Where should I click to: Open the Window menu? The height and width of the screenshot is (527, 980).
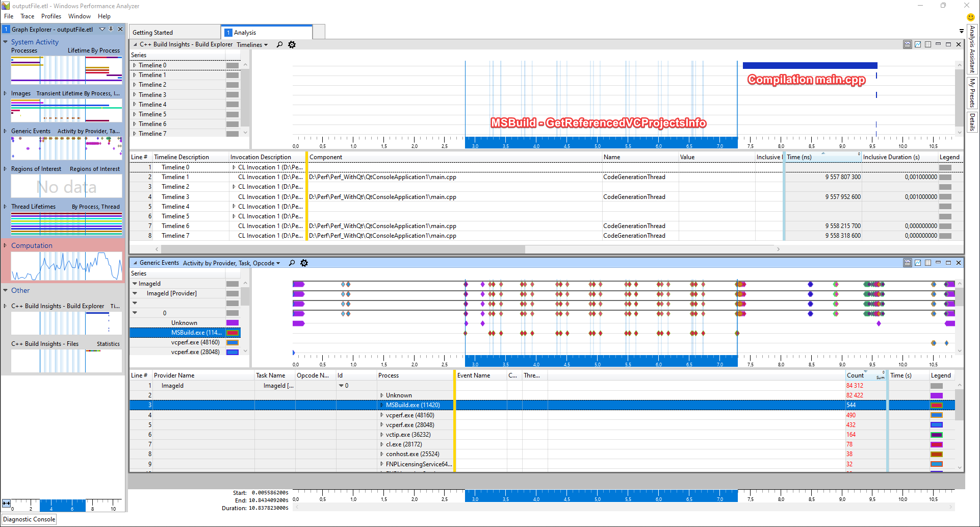[x=80, y=16]
